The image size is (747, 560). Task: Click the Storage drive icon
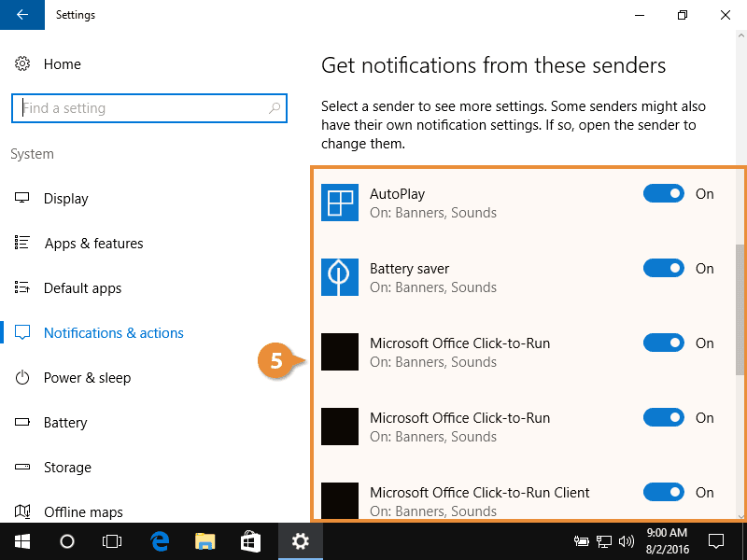pyautogui.click(x=21, y=468)
